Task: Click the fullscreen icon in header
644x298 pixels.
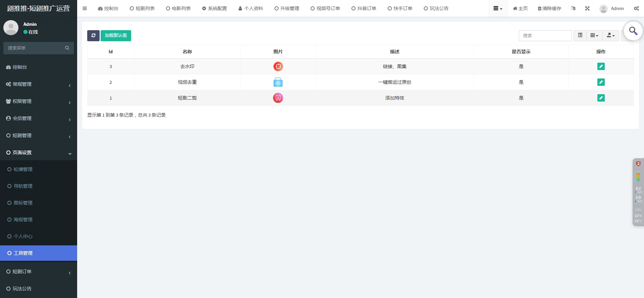Action: click(x=587, y=8)
